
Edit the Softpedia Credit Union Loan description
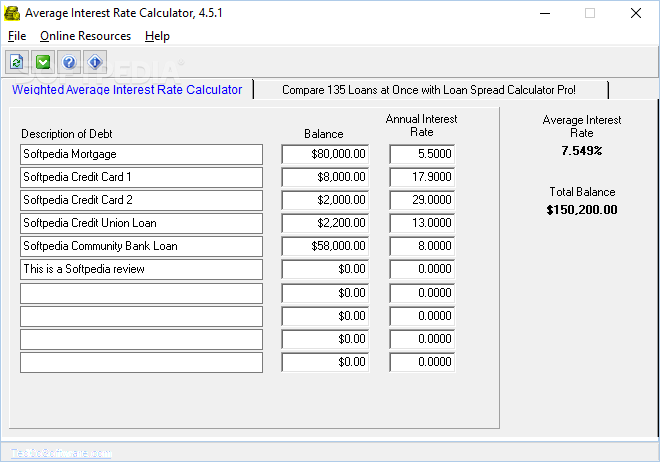click(141, 223)
